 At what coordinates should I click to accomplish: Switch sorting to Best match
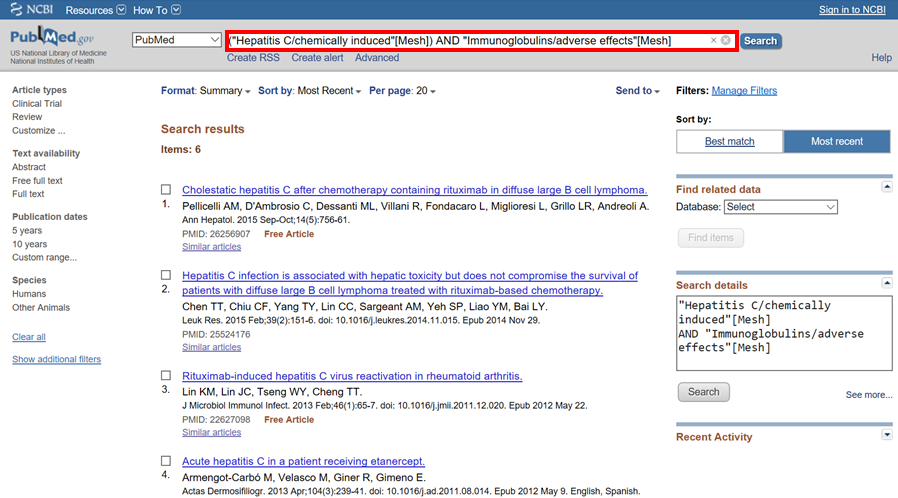tap(730, 141)
